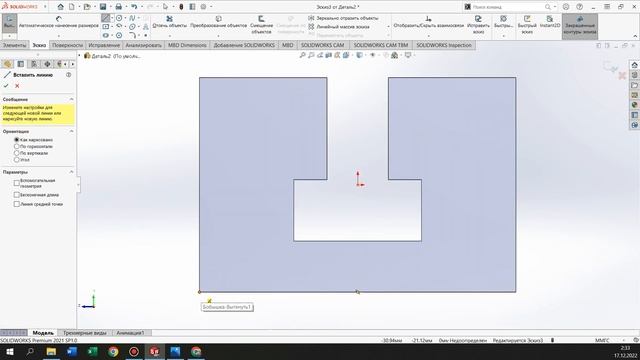Click Mirror Entities (Зеркально отразить объекты)
This screenshot has width=640, height=360.
pyautogui.click(x=343, y=18)
